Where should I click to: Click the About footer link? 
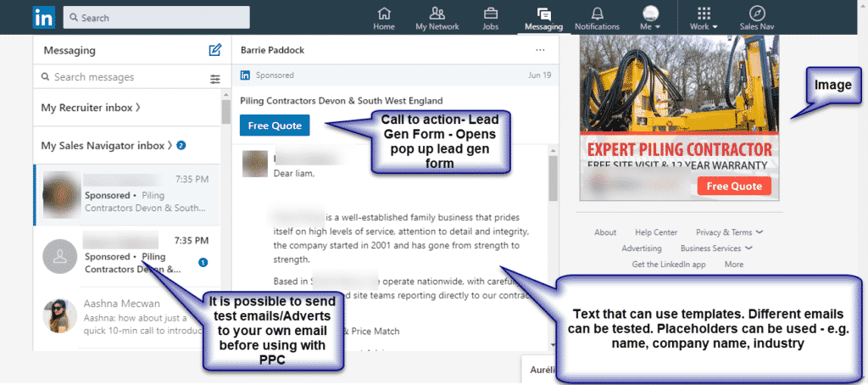605,232
